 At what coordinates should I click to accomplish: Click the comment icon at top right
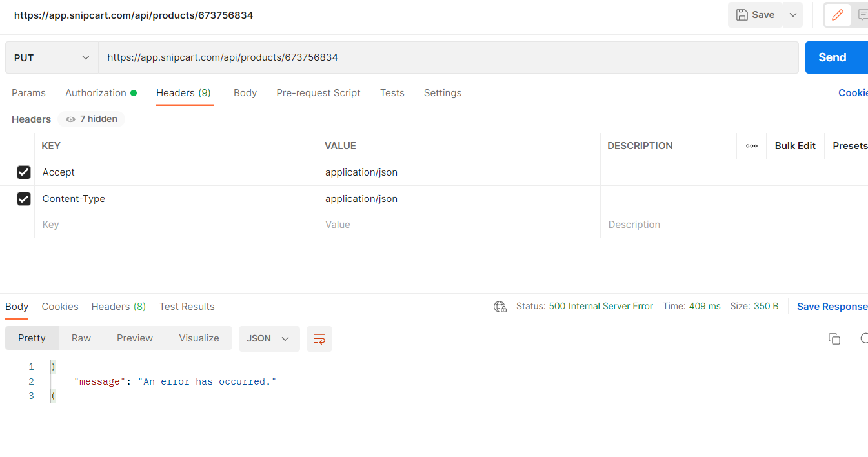862,15
